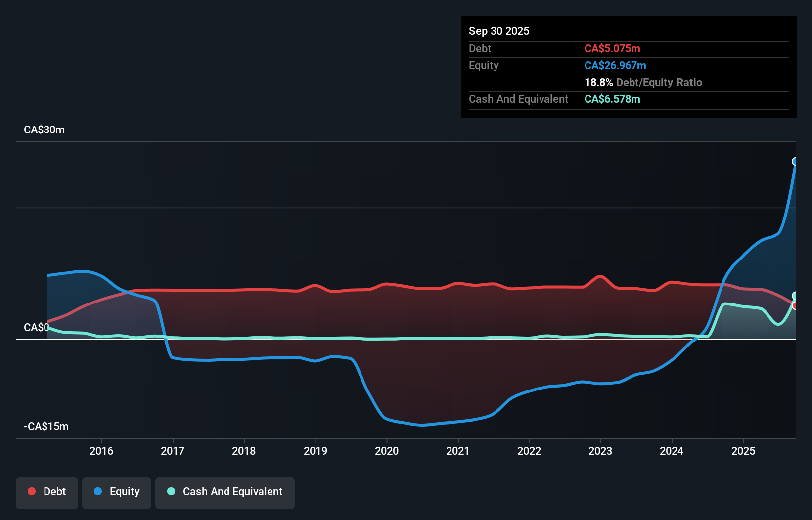Click the Cash And Equivalent tooltip label
The height and width of the screenshot is (520, 812).
pos(518,99)
